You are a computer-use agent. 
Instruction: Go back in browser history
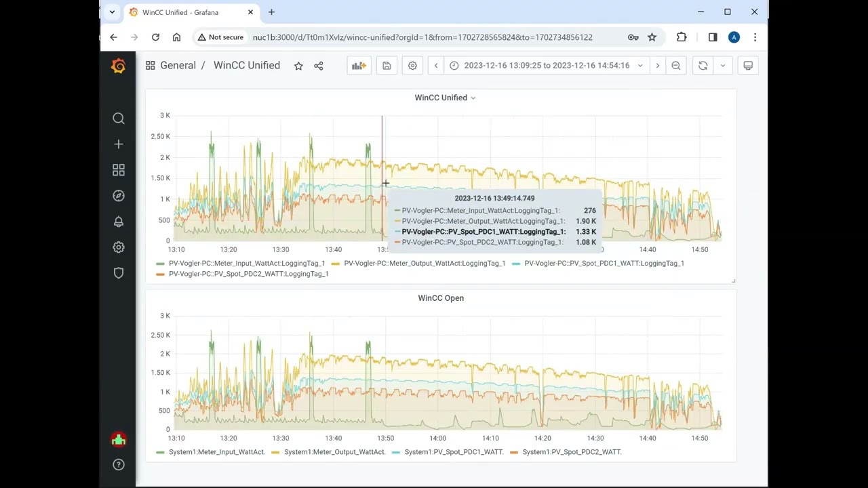[x=113, y=37]
